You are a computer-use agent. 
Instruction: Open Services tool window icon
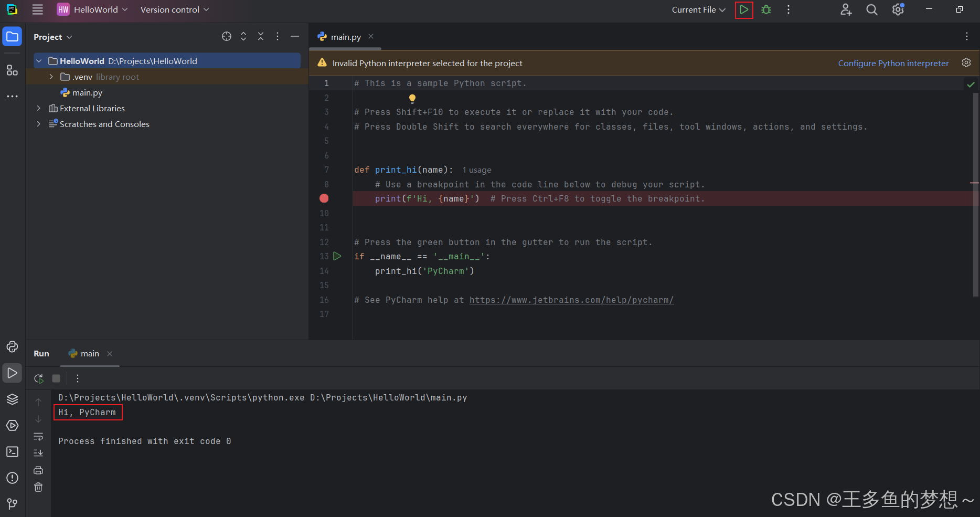(12, 426)
